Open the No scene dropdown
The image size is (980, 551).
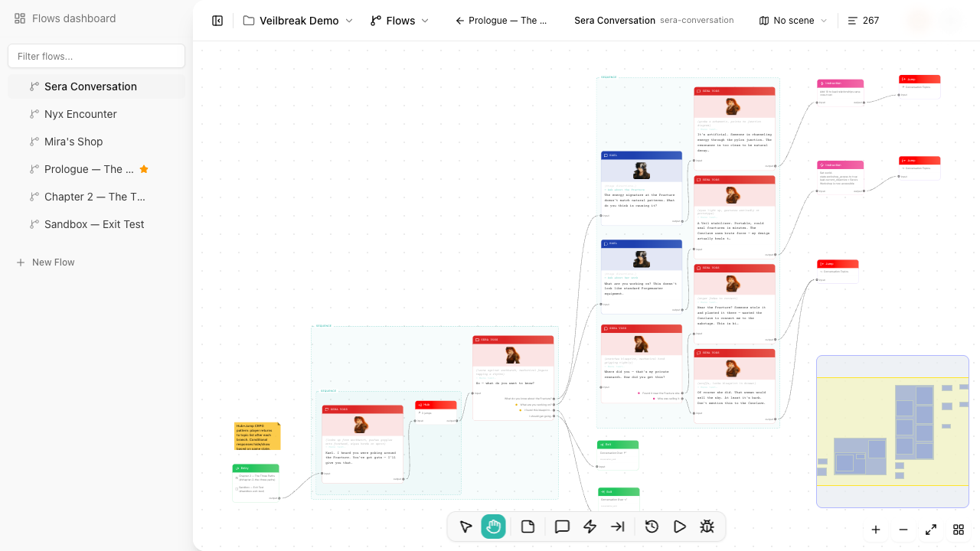tap(793, 21)
